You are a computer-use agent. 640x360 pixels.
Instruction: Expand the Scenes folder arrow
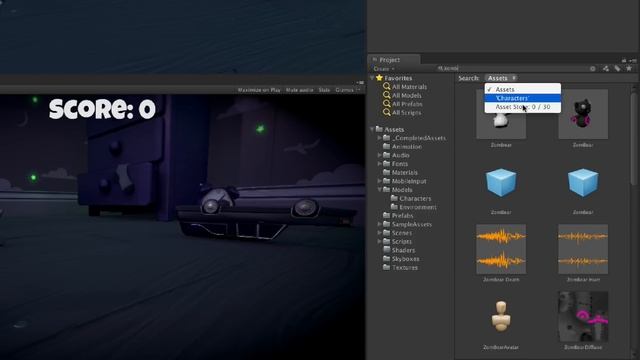[x=379, y=233]
